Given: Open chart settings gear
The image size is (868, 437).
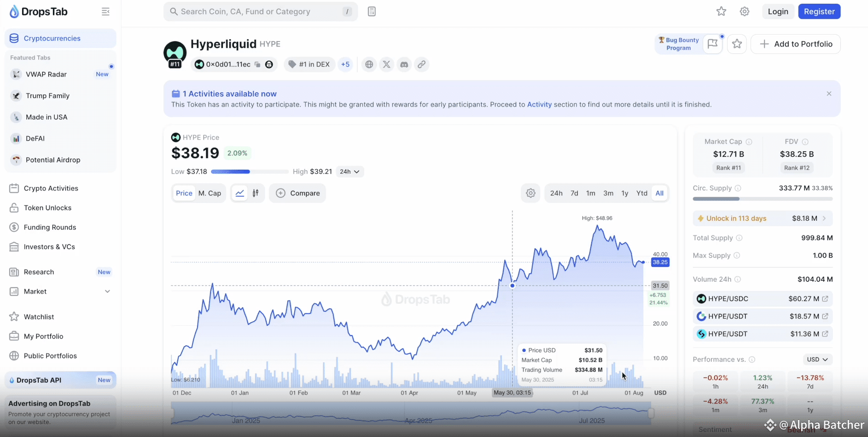Looking at the screenshot, I should (530, 193).
